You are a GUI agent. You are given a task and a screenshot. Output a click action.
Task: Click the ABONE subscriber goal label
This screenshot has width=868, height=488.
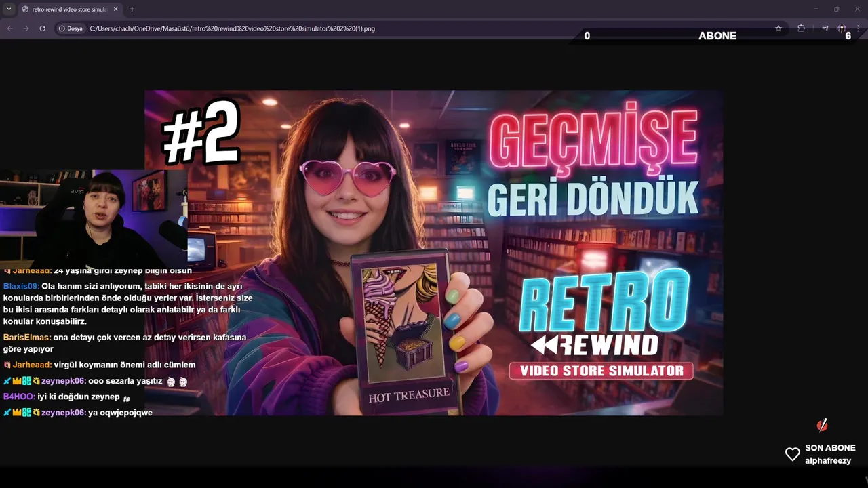pyautogui.click(x=717, y=36)
